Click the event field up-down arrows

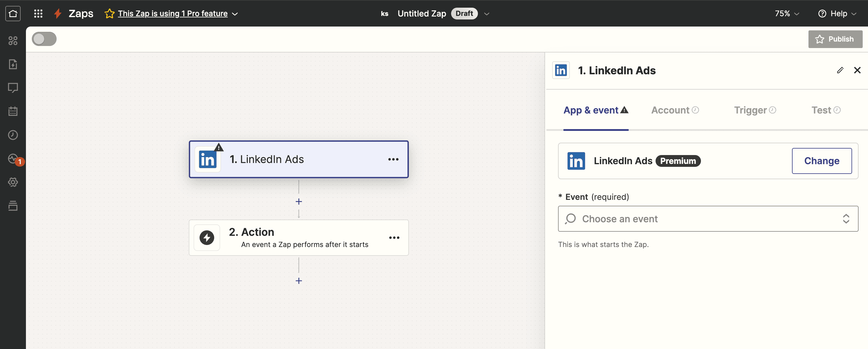pyautogui.click(x=846, y=218)
